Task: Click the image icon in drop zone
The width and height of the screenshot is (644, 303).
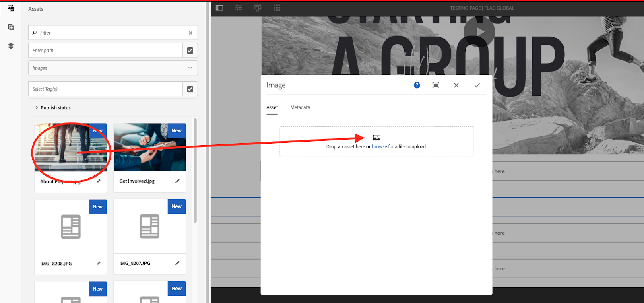Action: [x=377, y=138]
